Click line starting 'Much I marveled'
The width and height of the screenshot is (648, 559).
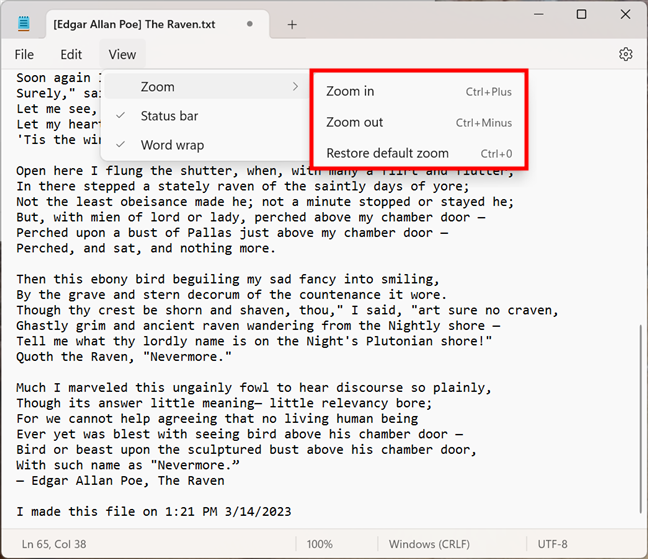point(254,388)
